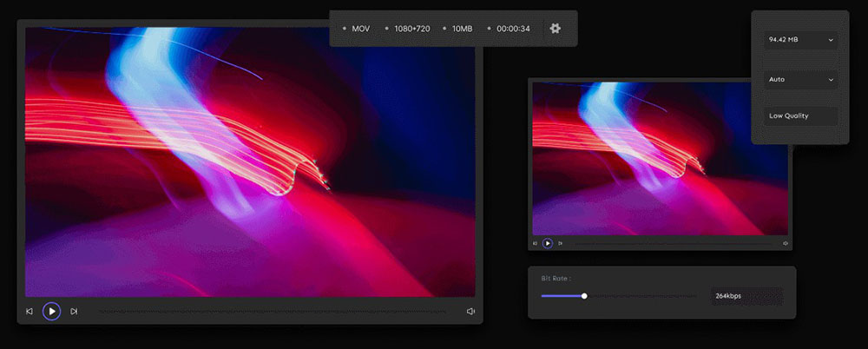Play the large video preview
Viewport: 868px width, 349px height.
52,311
